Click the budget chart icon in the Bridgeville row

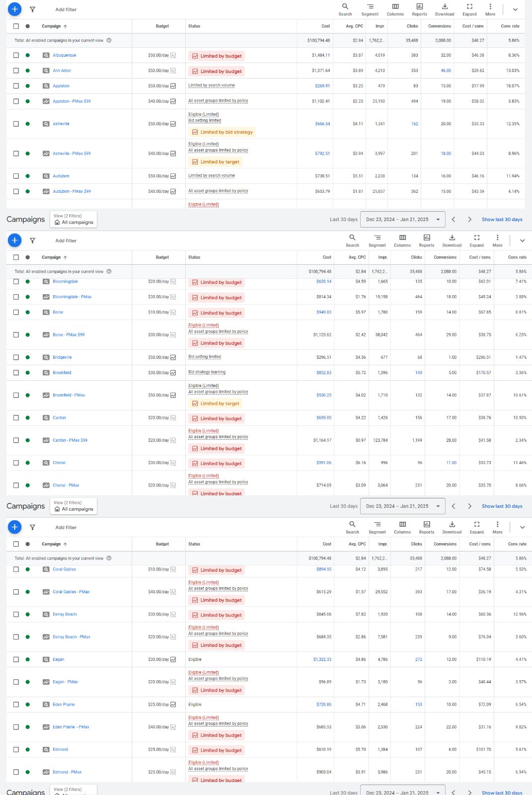click(x=173, y=357)
